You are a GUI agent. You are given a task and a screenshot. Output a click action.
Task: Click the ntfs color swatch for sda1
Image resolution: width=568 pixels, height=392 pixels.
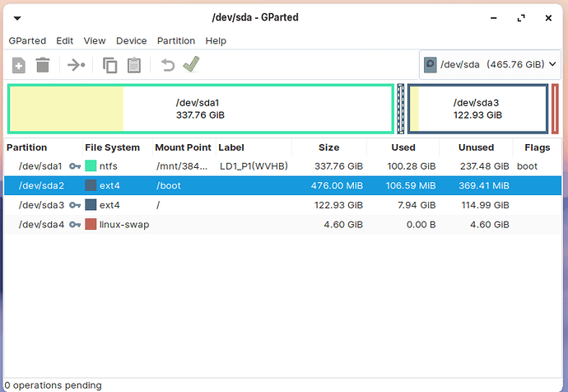(91, 166)
